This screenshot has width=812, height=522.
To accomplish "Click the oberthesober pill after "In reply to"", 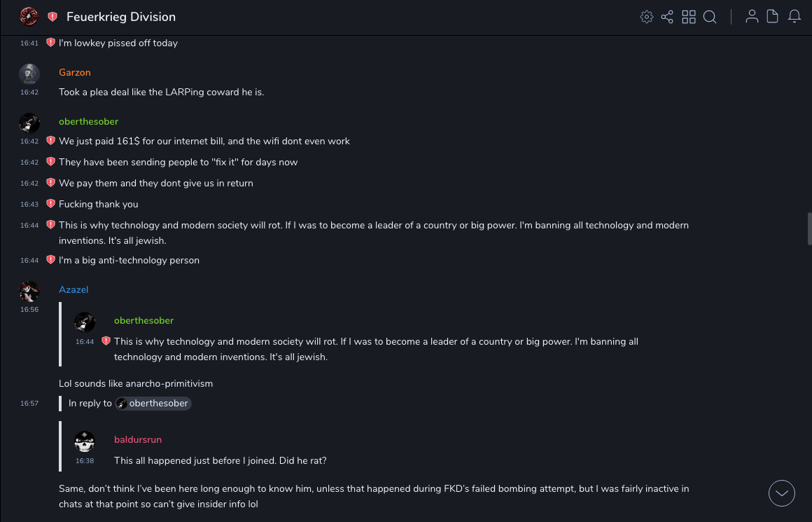I will tap(153, 404).
